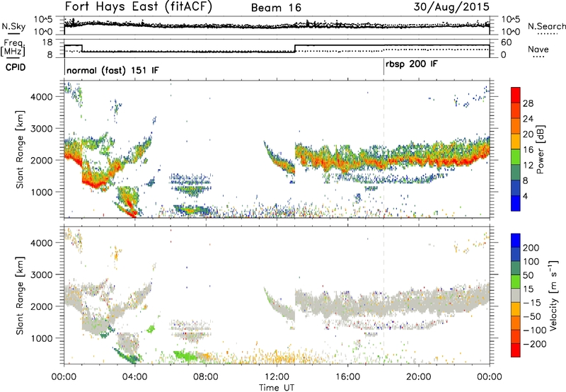Click the 'normal (fast) 151 IF' mode label

(112, 70)
